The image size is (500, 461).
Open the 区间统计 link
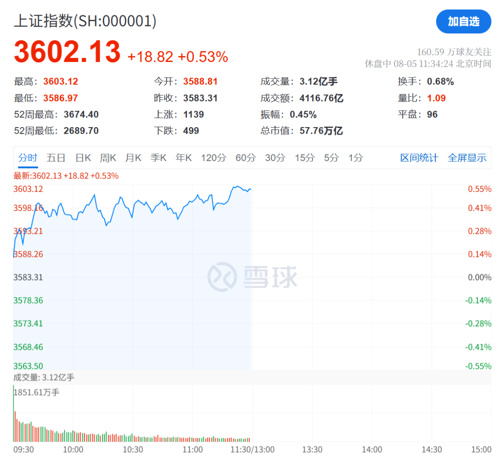click(x=419, y=158)
